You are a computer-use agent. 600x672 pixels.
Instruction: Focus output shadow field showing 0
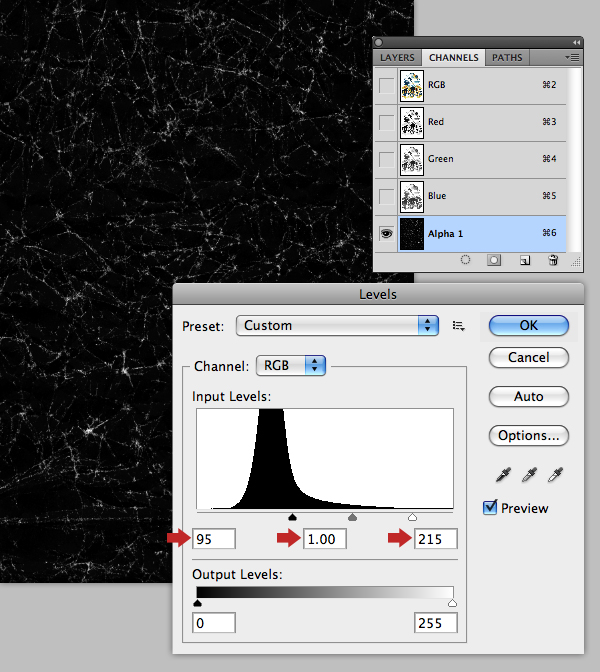coord(214,623)
